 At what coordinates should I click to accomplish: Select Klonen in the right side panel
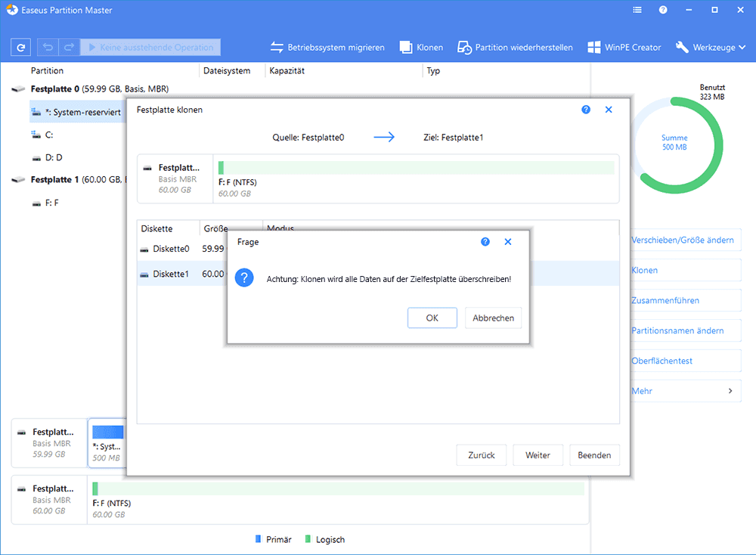686,271
